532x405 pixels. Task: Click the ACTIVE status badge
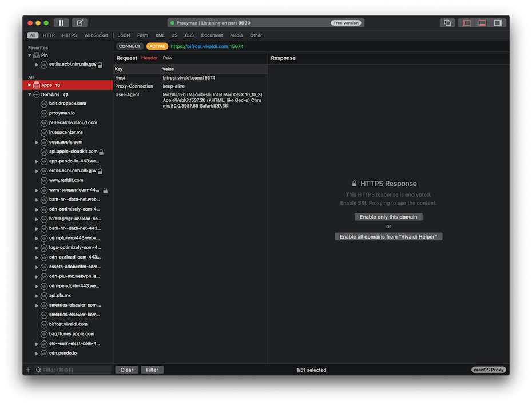(x=157, y=46)
